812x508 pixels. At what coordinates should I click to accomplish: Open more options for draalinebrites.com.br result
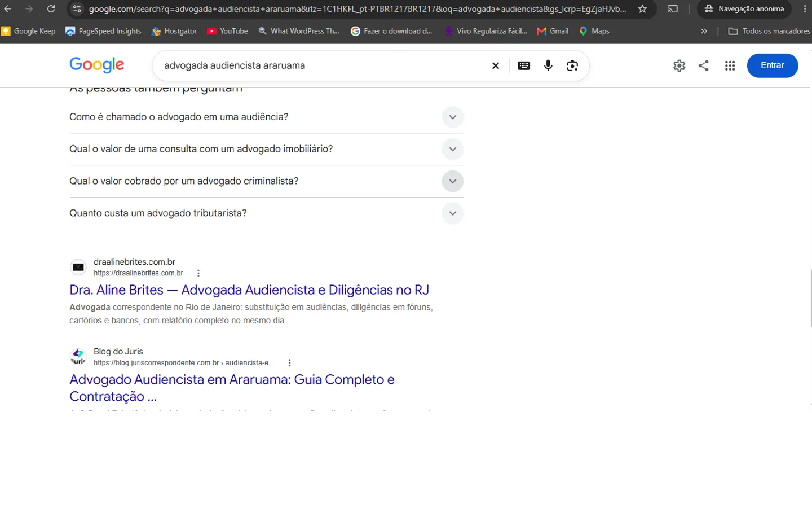point(198,273)
